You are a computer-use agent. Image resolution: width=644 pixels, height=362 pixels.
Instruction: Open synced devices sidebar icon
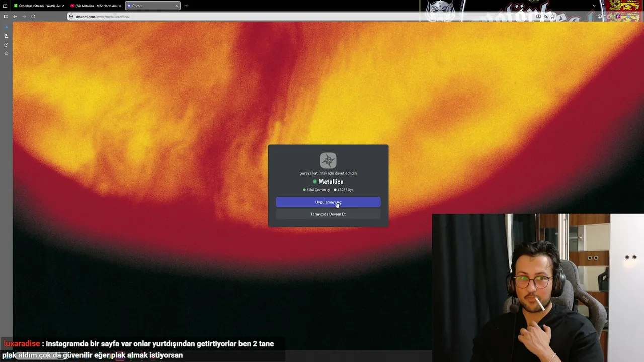6,36
